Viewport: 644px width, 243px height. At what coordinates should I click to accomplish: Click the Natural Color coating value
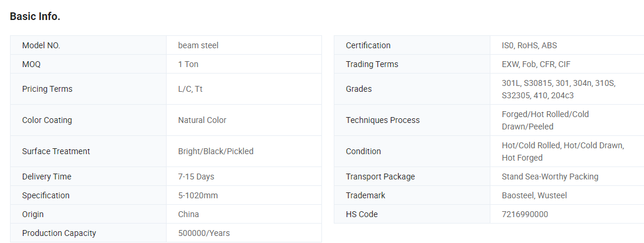tap(202, 120)
